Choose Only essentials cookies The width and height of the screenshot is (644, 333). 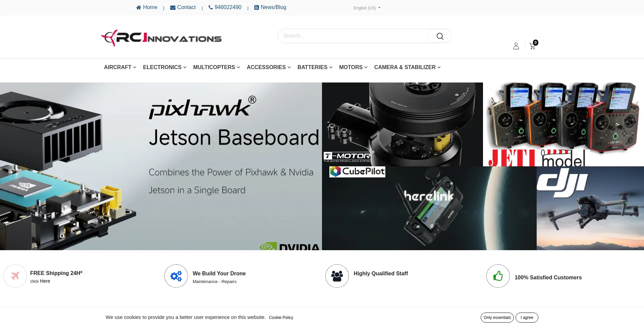click(x=497, y=318)
